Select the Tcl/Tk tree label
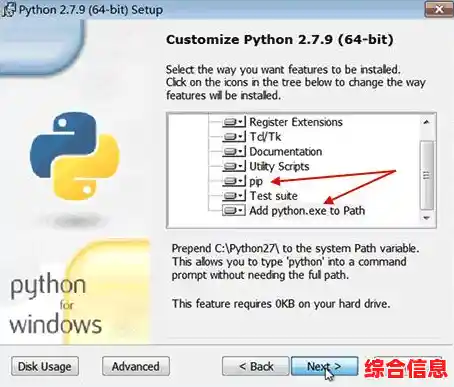Viewport: 454px width, 387px height. coord(265,137)
